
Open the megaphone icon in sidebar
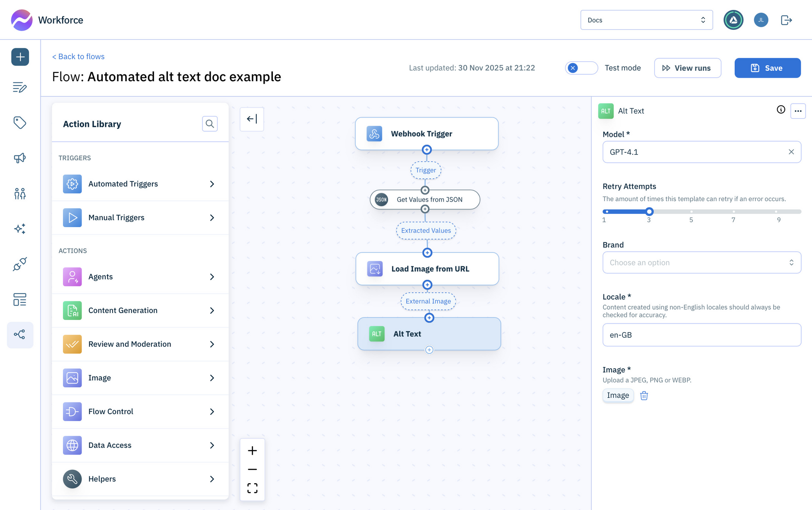coord(20,158)
